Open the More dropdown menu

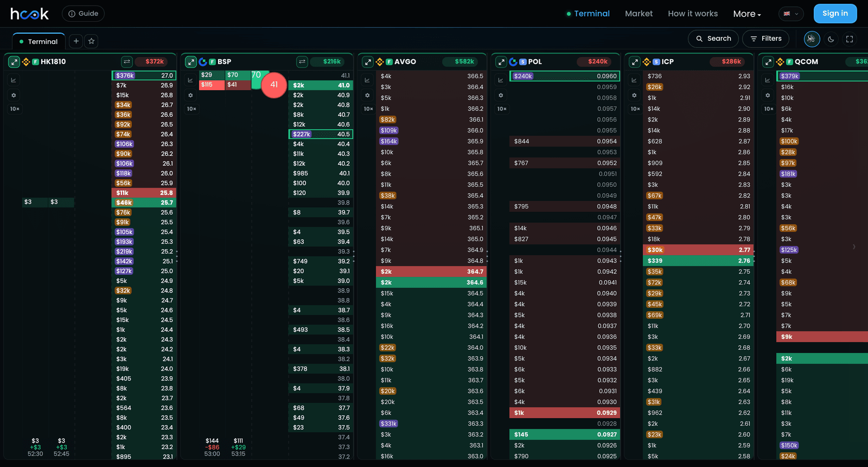click(x=747, y=14)
